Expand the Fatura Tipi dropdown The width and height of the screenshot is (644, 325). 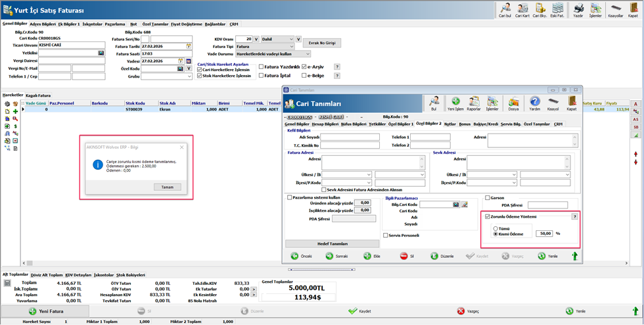pyautogui.click(x=292, y=47)
